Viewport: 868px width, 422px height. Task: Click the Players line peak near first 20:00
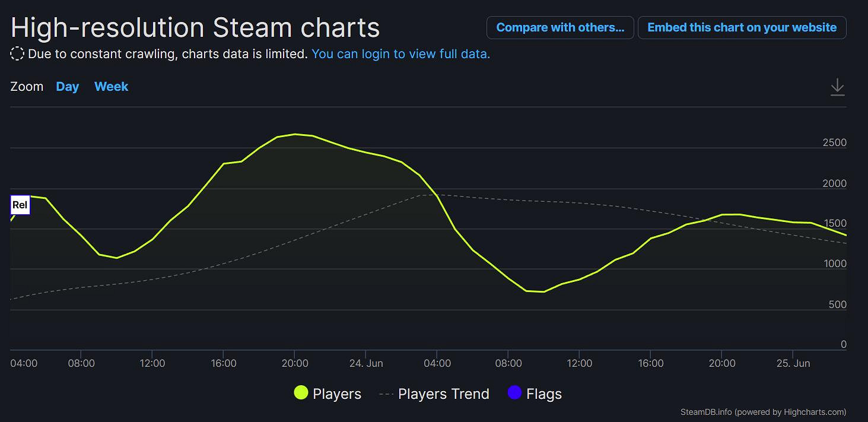click(x=295, y=134)
